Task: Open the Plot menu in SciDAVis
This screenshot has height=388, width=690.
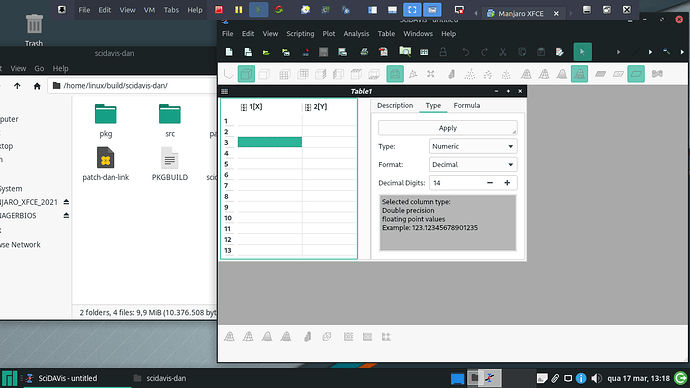Action: point(329,34)
